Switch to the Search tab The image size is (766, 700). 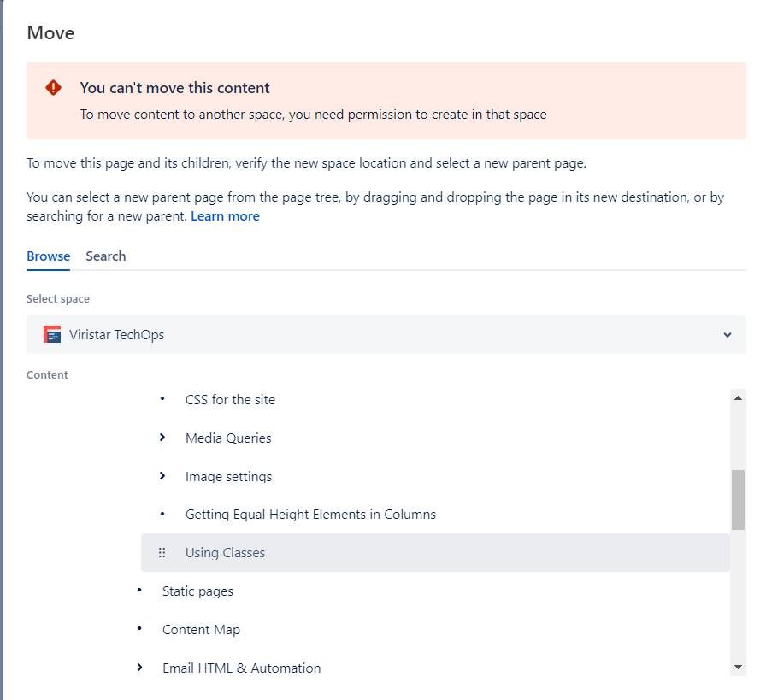click(x=105, y=256)
